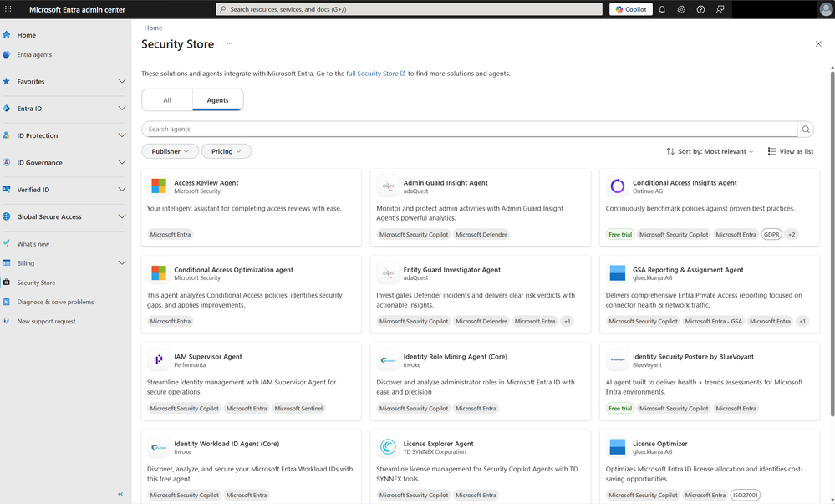Click the What's new sidebar icon
The width and height of the screenshot is (835, 504).
pyautogui.click(x=7, y=243)
